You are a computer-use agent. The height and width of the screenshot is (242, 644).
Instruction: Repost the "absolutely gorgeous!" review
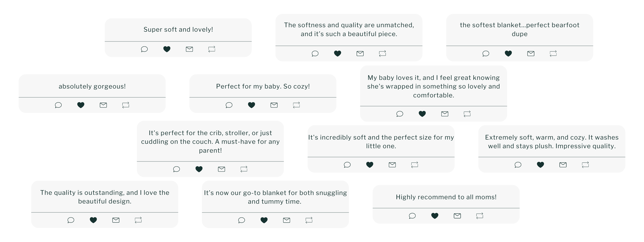[126, 105]
